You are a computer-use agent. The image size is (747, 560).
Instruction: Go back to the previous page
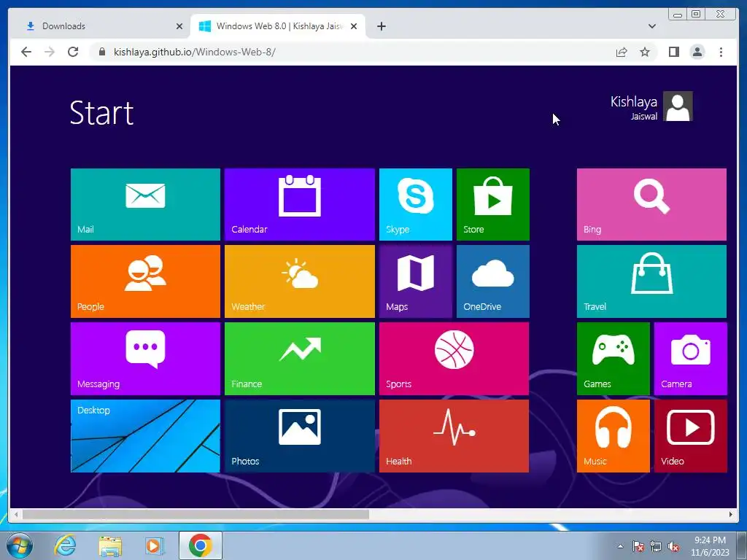pos(26,52)
